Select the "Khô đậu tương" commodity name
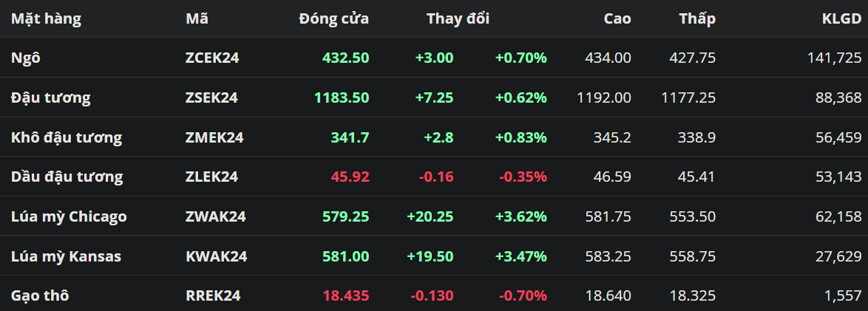868x311 pixels. point(67,137)
